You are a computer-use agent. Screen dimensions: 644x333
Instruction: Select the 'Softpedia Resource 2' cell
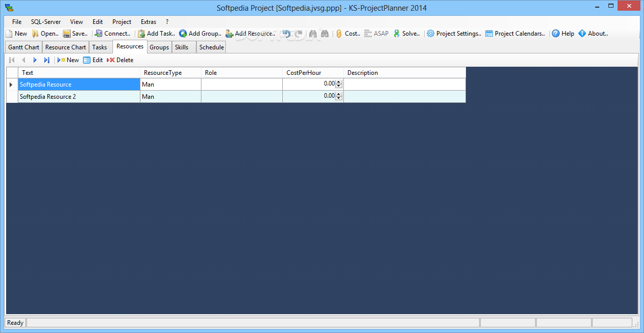[79, 97]
